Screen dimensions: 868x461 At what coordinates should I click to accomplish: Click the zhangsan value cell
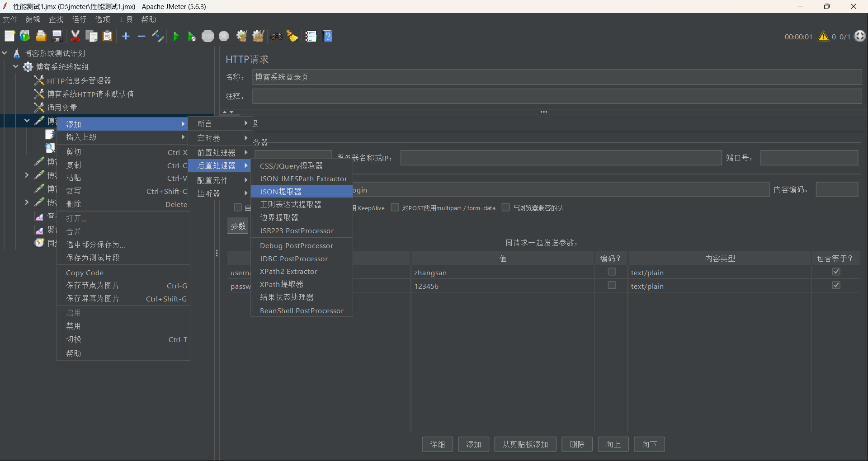pyautogui.click(x=503, y=273)
